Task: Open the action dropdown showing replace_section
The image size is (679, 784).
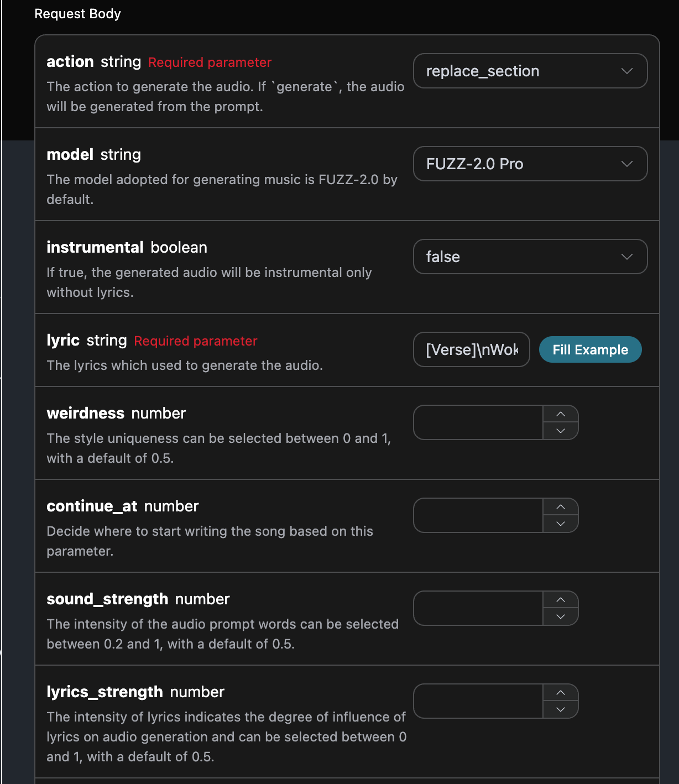Action: (x=530, y=71)
